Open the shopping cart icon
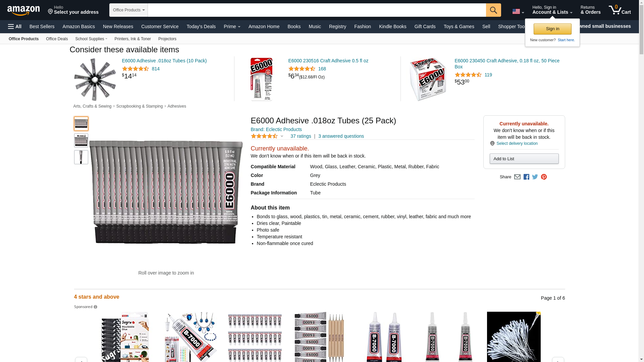Screen dimensions: 644x362 620,10
